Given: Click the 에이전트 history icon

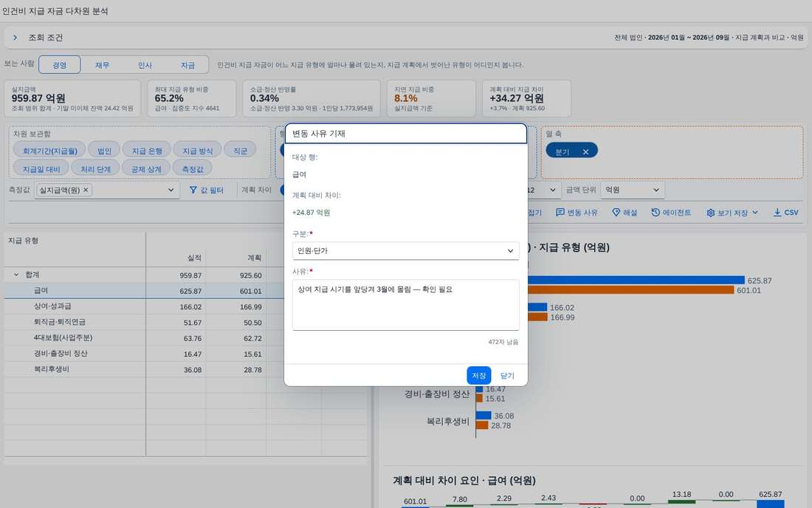Looking at the screenshot, I should point(656,213).
